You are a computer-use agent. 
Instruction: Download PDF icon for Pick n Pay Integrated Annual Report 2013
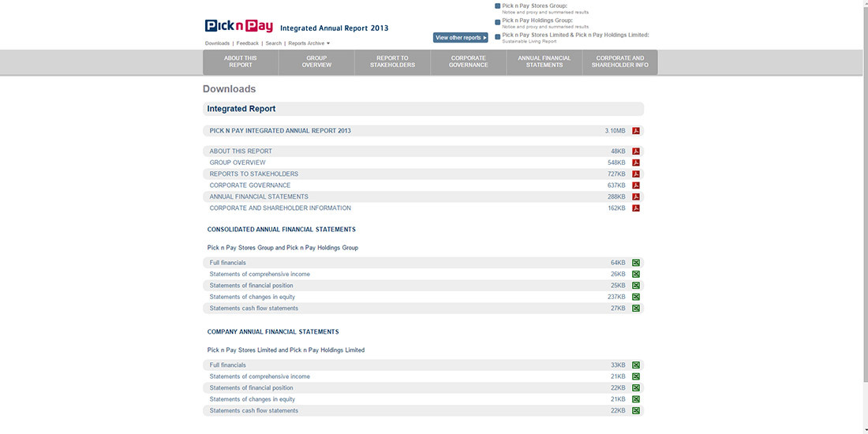pyautogui.click(x=636, y=131)
